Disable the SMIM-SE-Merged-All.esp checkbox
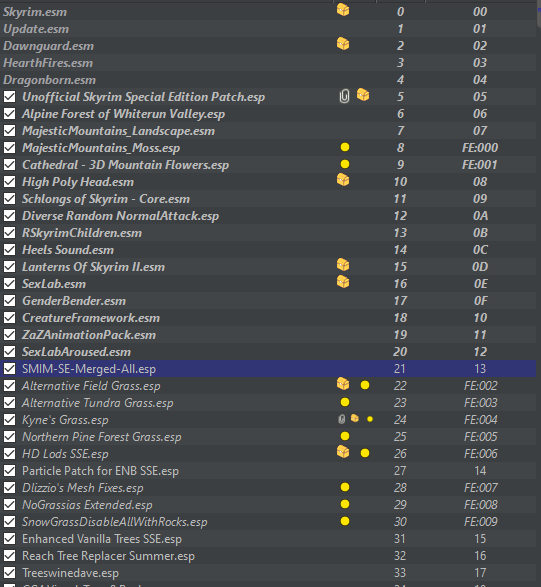Image resolution: width=541 pixels, height=587 pixels. pos(10,369)
